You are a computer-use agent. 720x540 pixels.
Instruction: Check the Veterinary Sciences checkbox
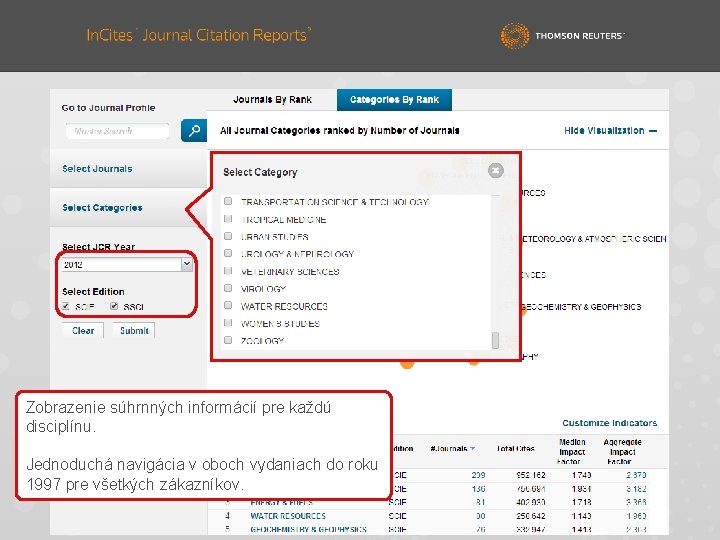click(x=228, y=270)
